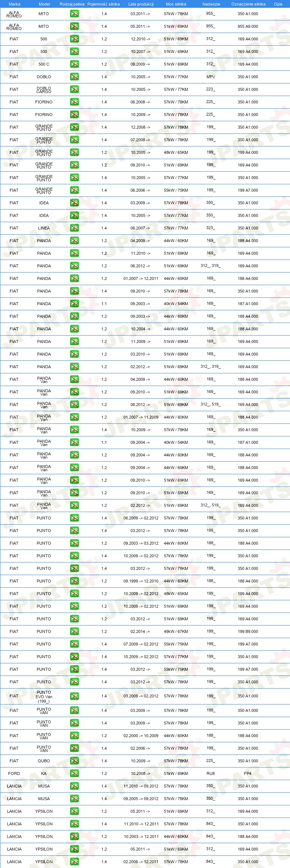This screenshot has height=868, width=290.
Task: Select the KA model cell
Action: click(44, 773)
